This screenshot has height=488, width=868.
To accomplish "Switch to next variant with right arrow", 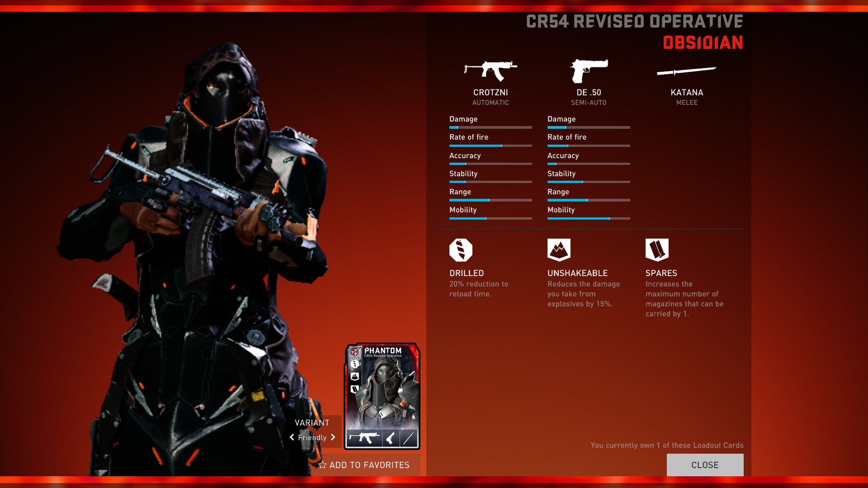I will [x=333, y=437].
